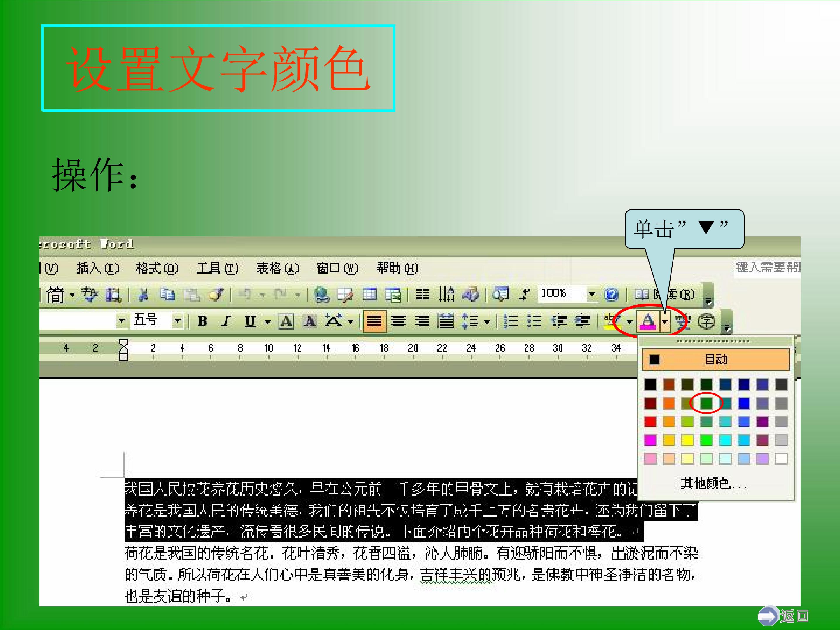The height and width of the screenshot is (630, 840).
Task: Click the 返回 return arrow link
Action: pos(784,615)
